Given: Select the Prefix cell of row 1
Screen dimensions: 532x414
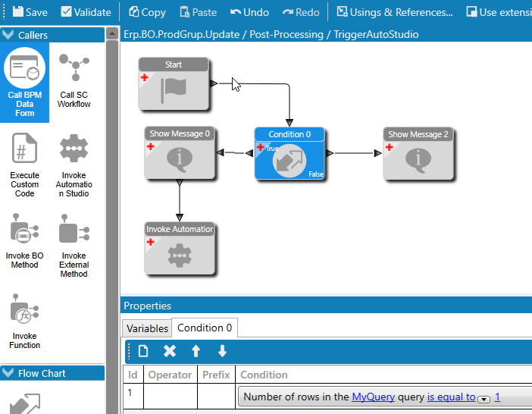Looking at the screenshot, I should pyautogui.click(x=216, y=397).
